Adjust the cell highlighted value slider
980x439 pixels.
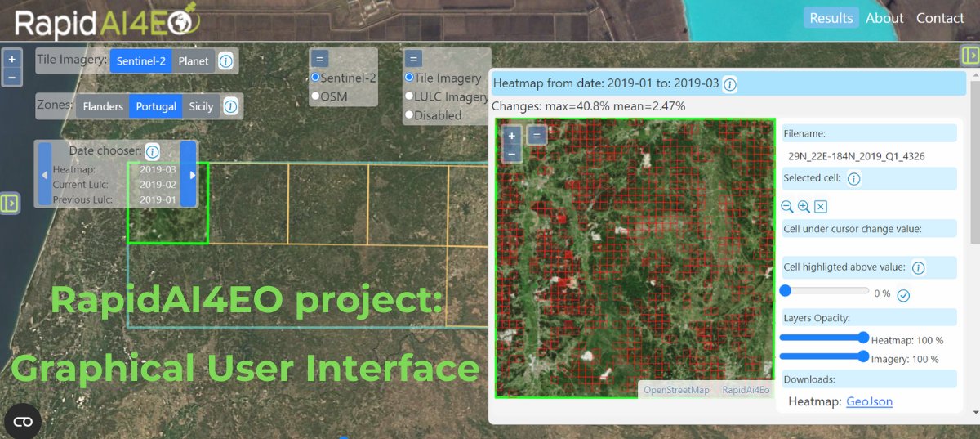pos(824,290)
